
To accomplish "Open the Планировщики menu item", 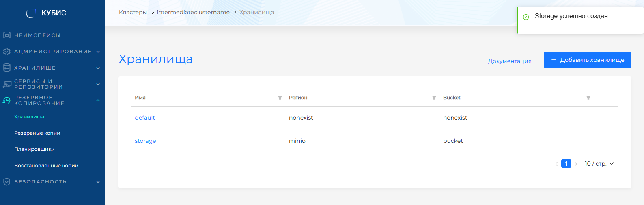I will (34, 149).
